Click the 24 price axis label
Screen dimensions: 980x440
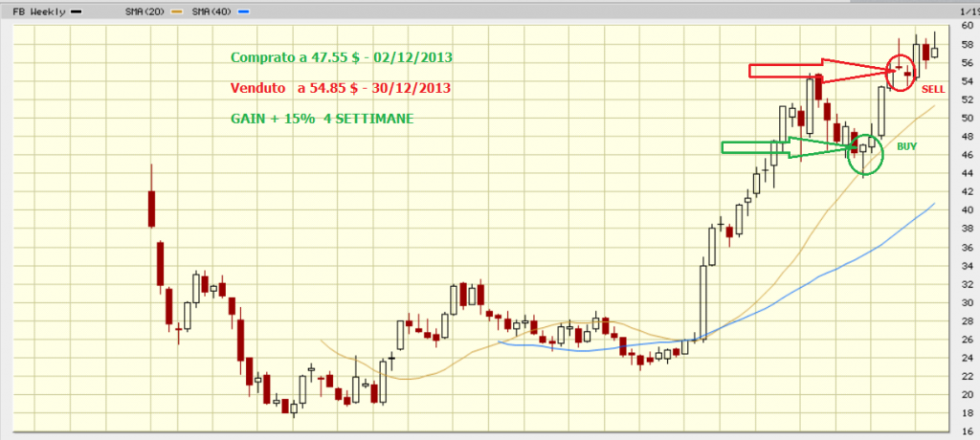click(969, 358)
